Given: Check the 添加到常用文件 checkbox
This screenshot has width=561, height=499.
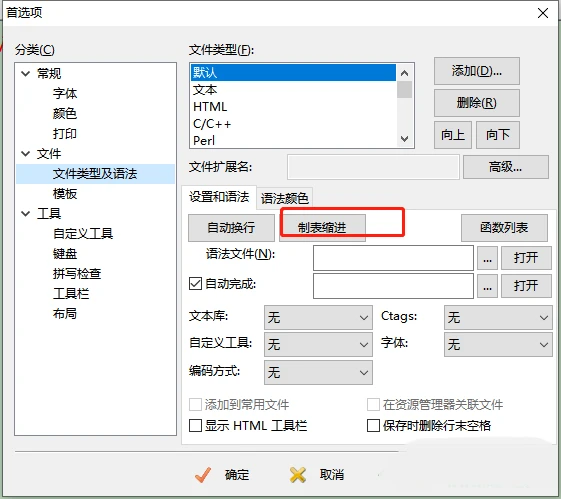Looking at the screenshot, I should (x=195, y=405).
